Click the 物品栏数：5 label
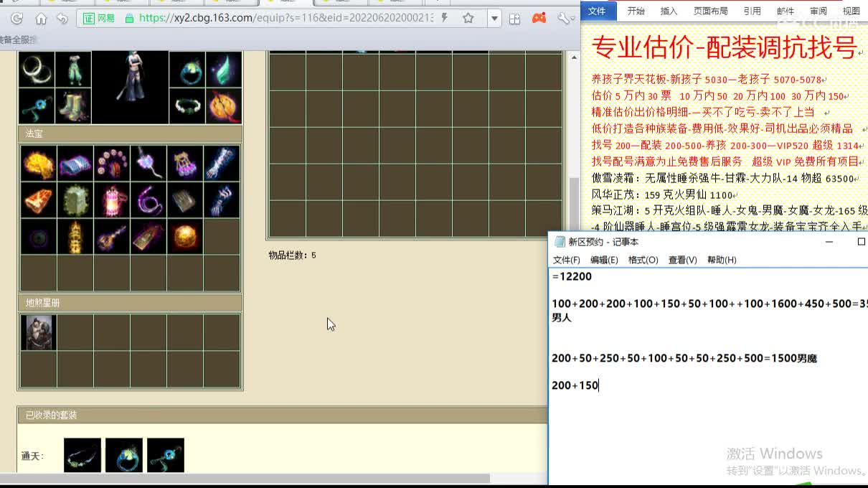This screenshot has width=868, height=488. [292, 255]
